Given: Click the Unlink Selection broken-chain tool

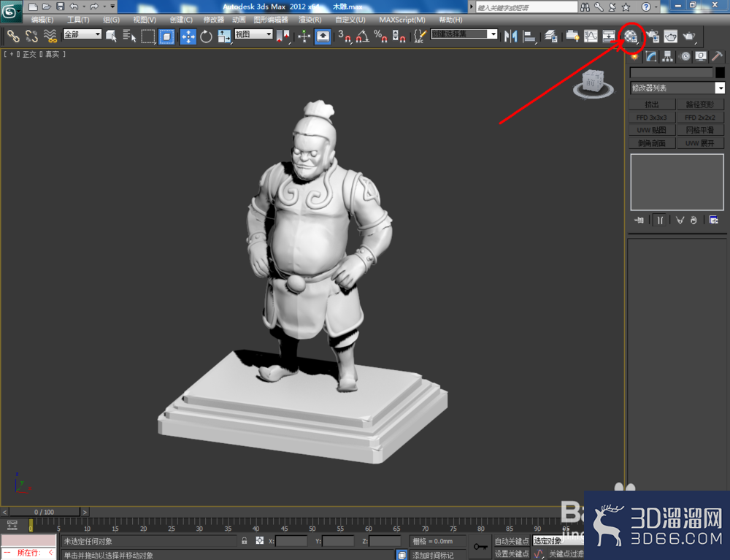Looking at the screenshot, I should pos(31,36).
